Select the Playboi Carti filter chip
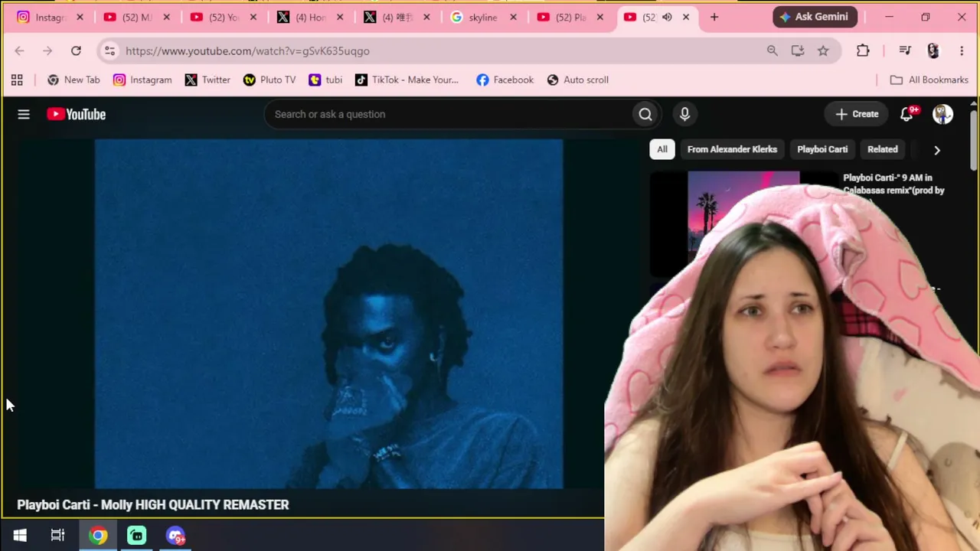The image size is (980, 551). (x=822, y=149)
